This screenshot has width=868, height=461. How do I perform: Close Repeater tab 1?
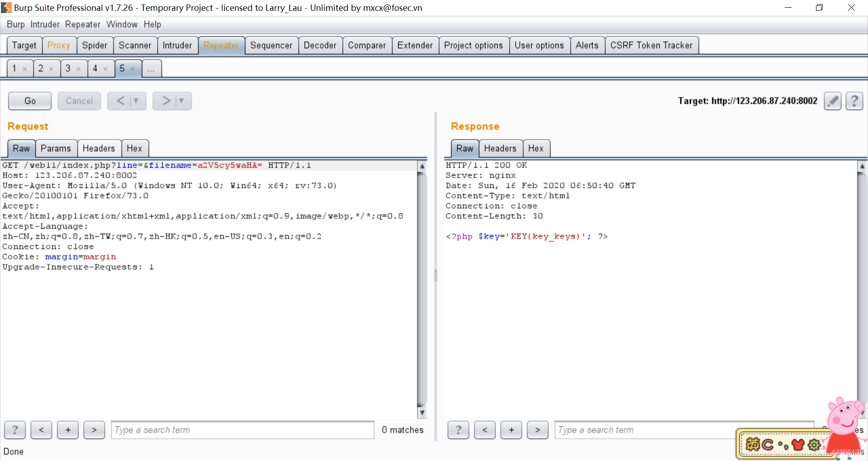(x=25, y=69)
